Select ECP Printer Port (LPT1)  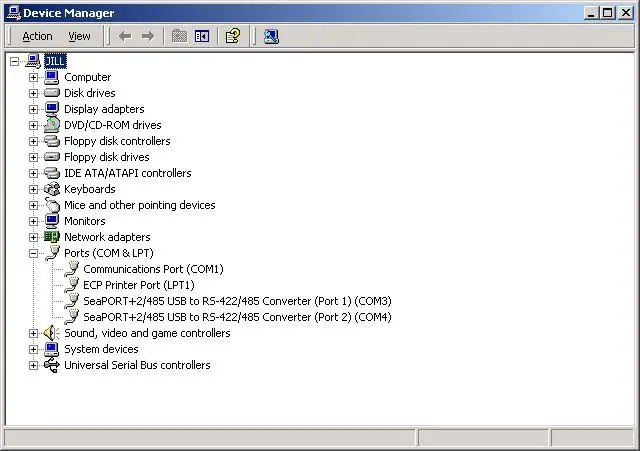(x=139, y=285)
